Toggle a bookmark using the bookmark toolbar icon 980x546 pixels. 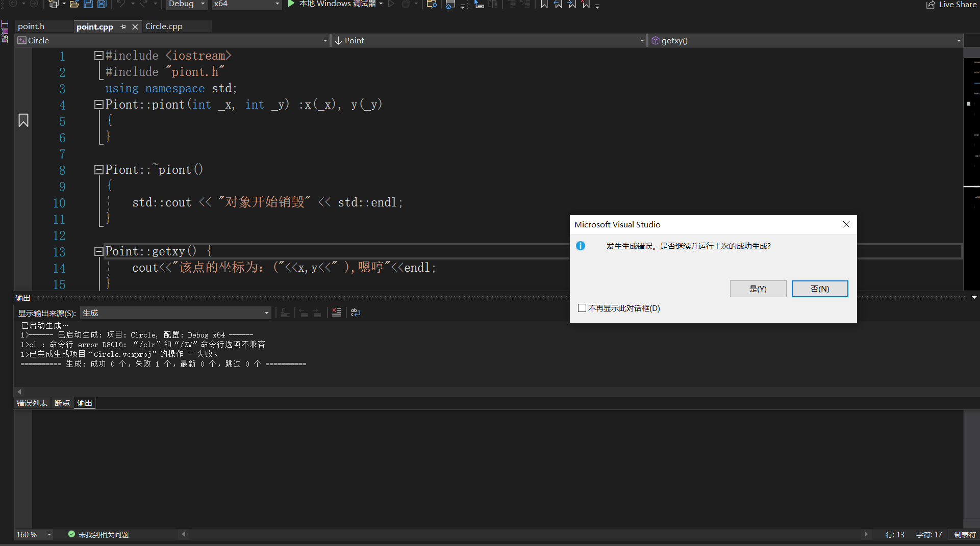click(543, 5)
